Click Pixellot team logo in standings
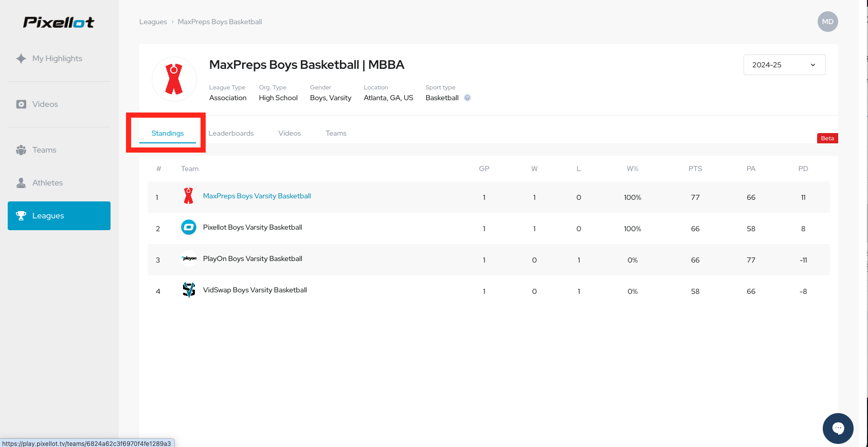The image size is (868, 447). coord(189,227)
